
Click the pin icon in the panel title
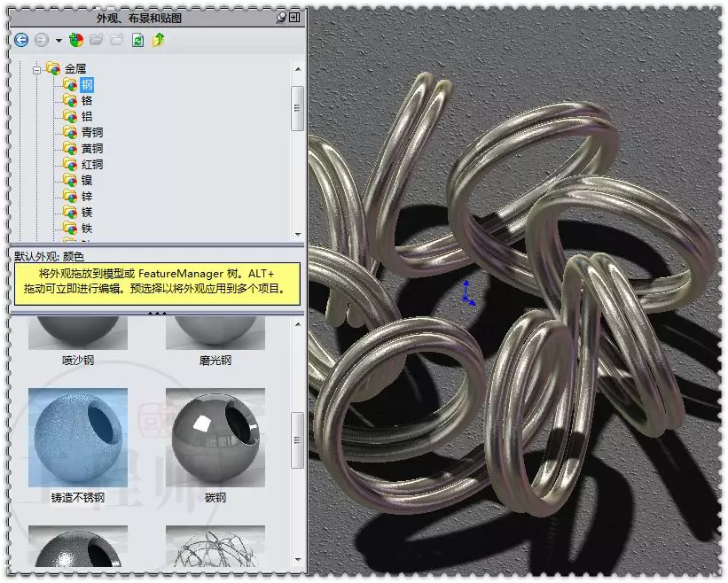click(x=281, y=18)
